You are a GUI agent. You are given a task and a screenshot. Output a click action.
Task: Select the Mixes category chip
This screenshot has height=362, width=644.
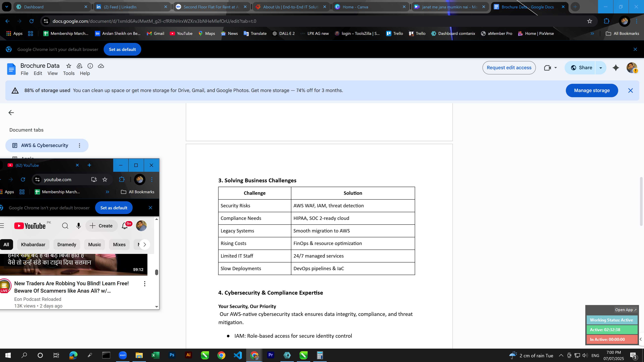click(x=119, y=245)
